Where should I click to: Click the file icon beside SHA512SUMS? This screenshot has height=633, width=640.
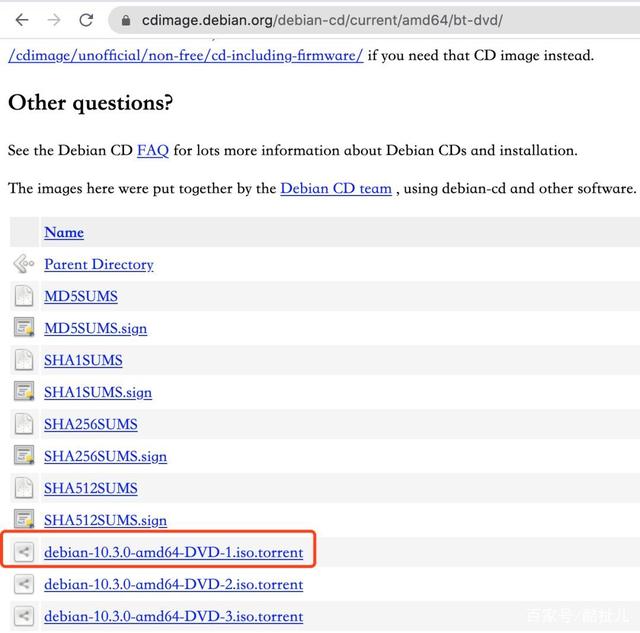point(24,488)
